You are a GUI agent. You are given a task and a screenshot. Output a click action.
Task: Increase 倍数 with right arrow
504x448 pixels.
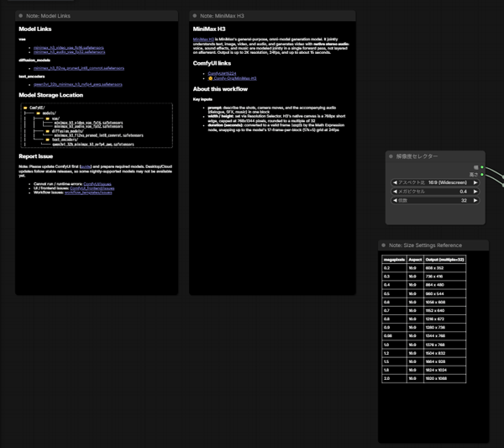pos(475,200)
